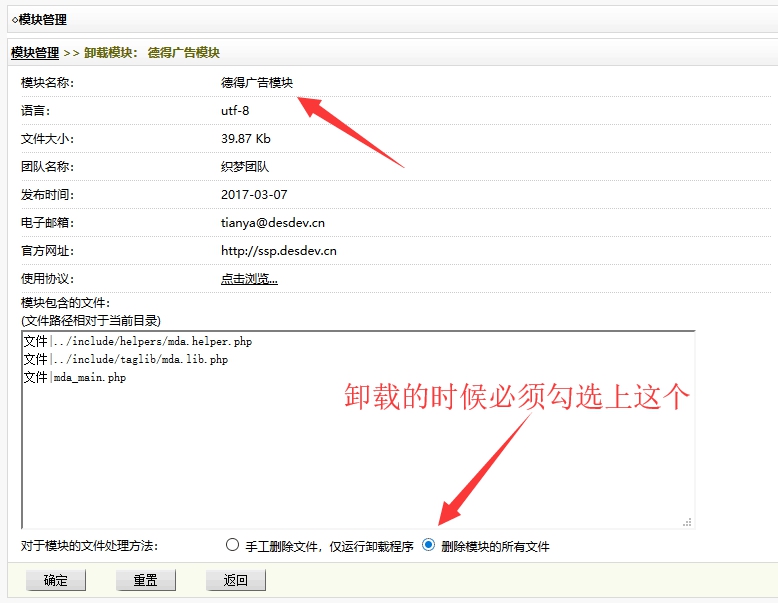The width and height of the screenshot is (778, 603).
Task: Open the 模块管理 breadcrumb link
Action: coord(35,52)
